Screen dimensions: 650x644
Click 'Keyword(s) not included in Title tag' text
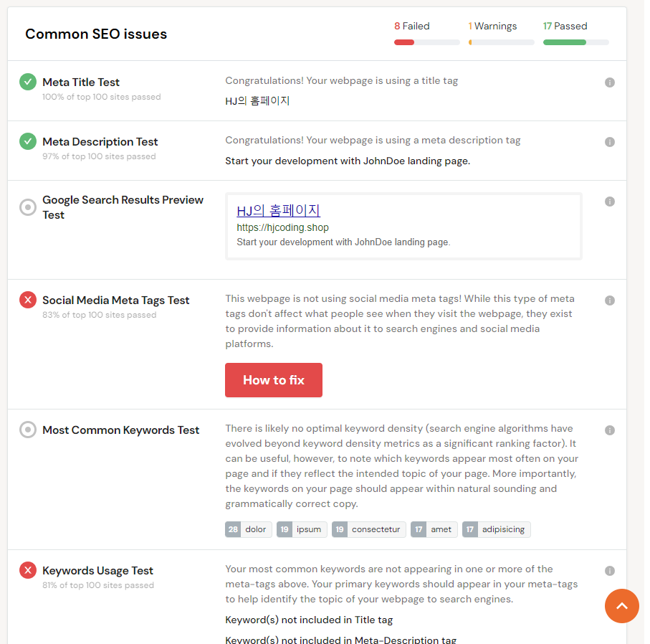pos(309,620)
